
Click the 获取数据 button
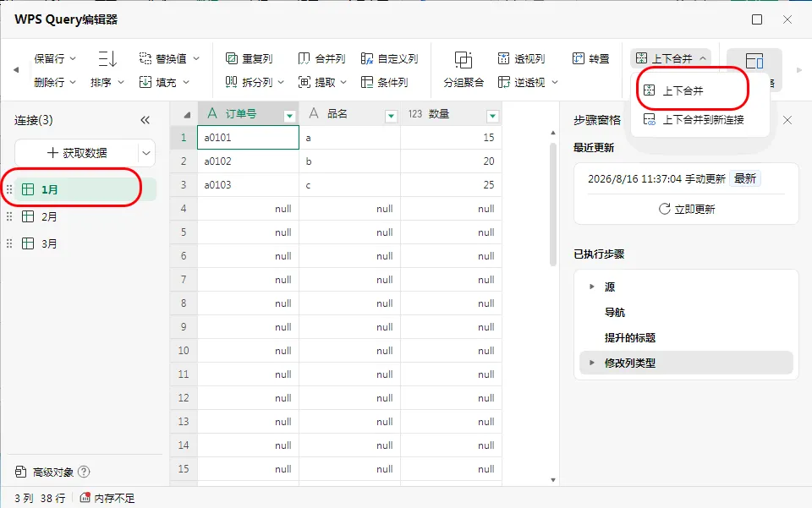(77, 153)
